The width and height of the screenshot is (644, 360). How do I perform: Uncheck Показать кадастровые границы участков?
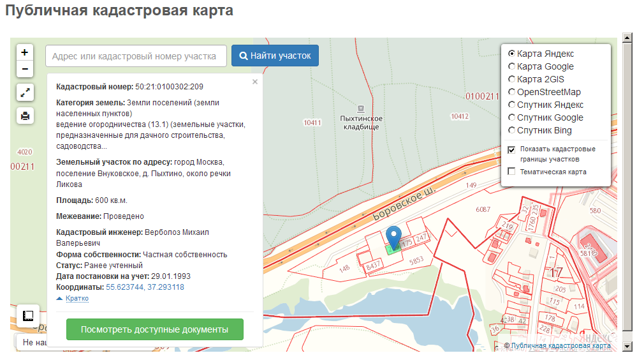511,149
